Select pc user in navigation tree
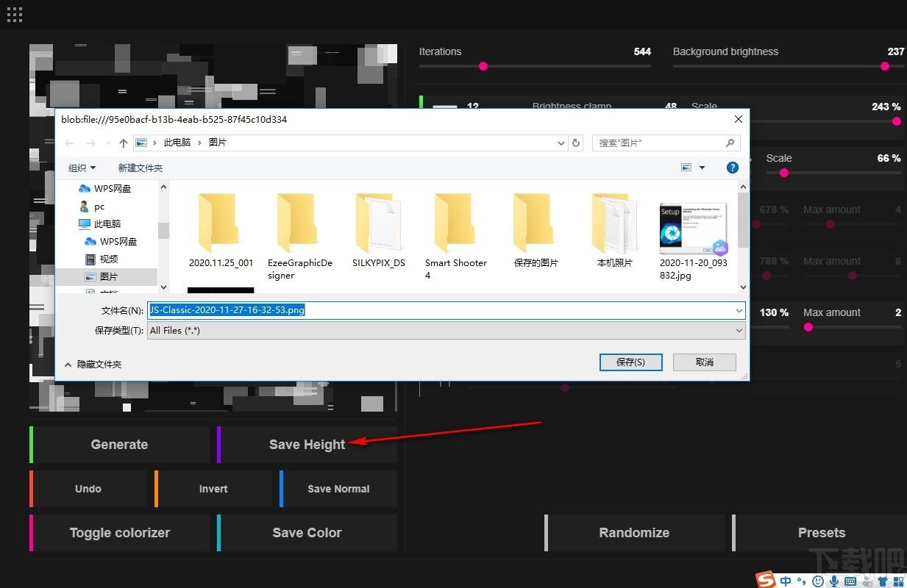The image size is (907, 588). tap(92, 207)
